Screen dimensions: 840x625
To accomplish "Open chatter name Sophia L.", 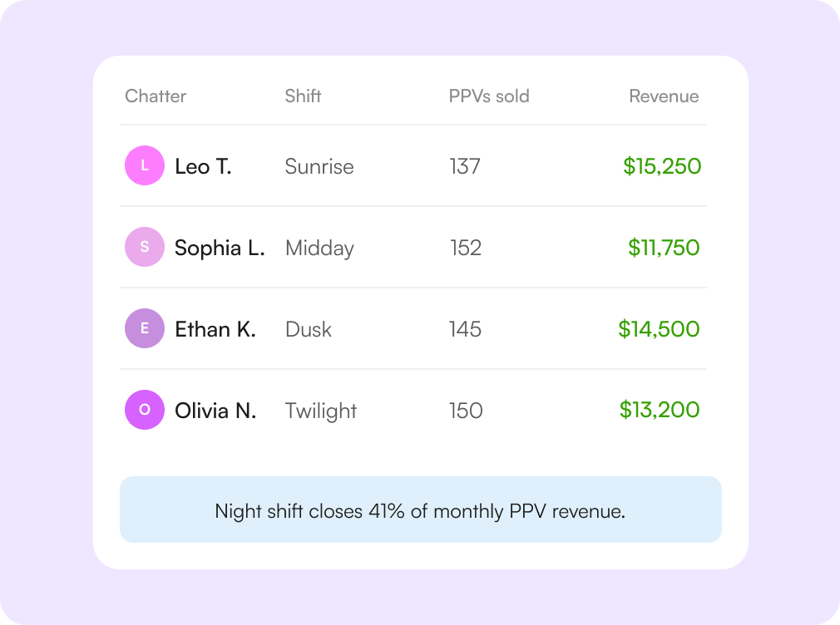I will (x=220, y=248).
